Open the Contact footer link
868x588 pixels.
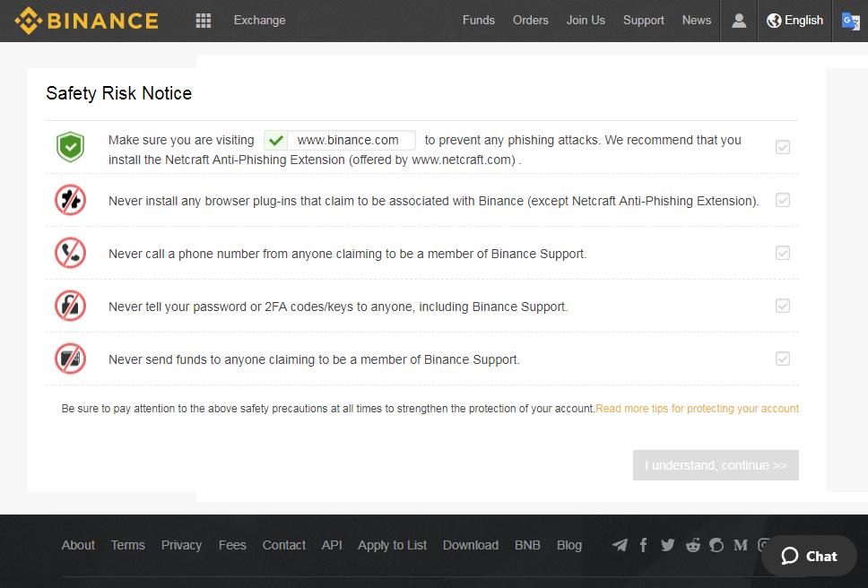284,545
